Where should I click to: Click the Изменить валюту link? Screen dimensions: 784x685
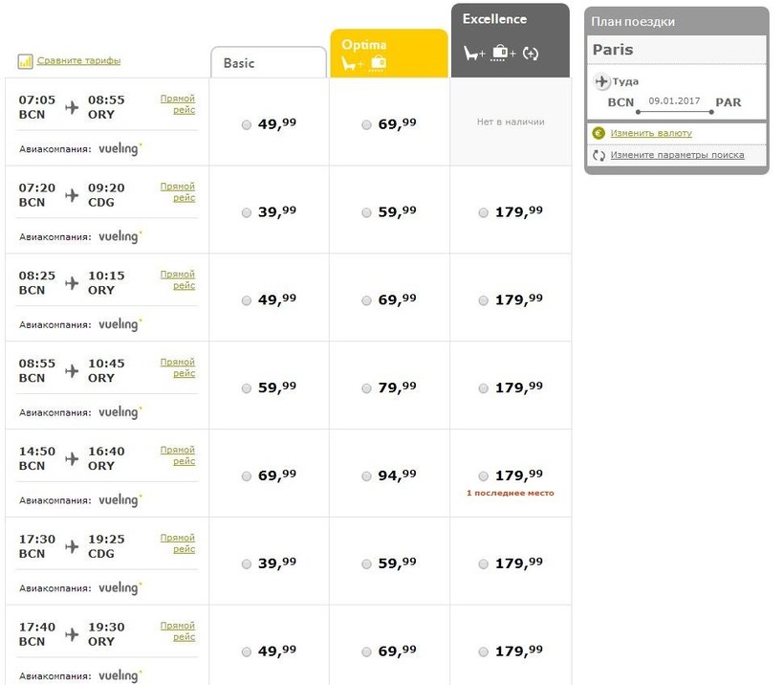click(651, 134)
